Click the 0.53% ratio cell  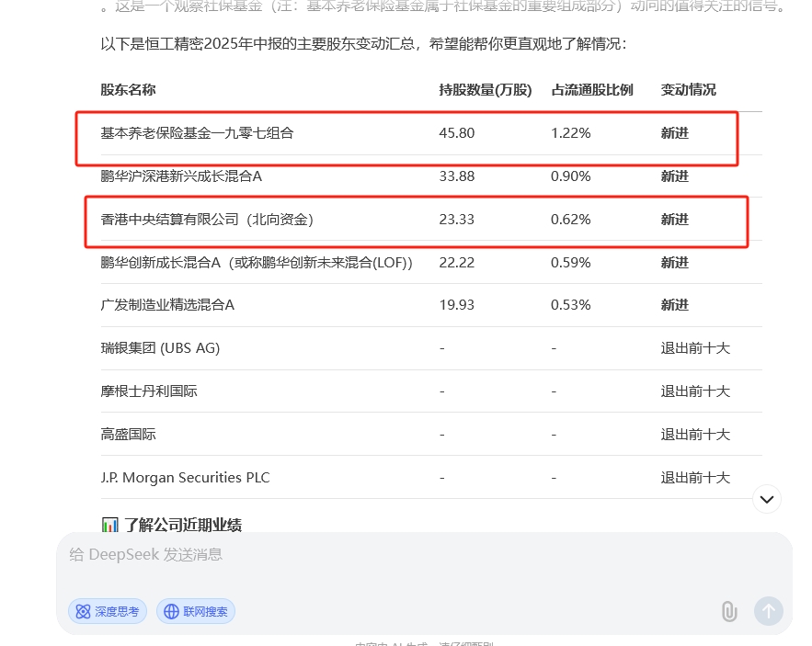[x=571, y=305]
